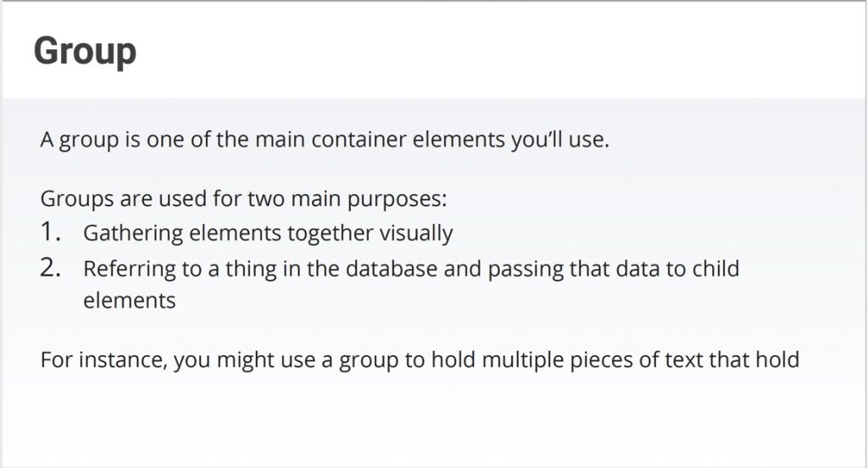Click the number 2 list marker

coord(50,268)
